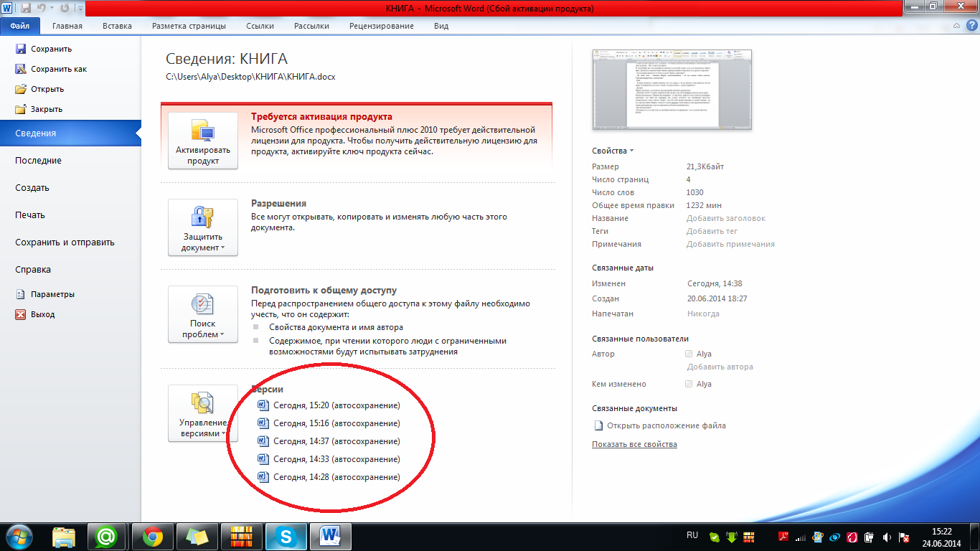This screenshot has height=551, width=980.
Task: Click the RU language indicator
Action: (692, 536)
